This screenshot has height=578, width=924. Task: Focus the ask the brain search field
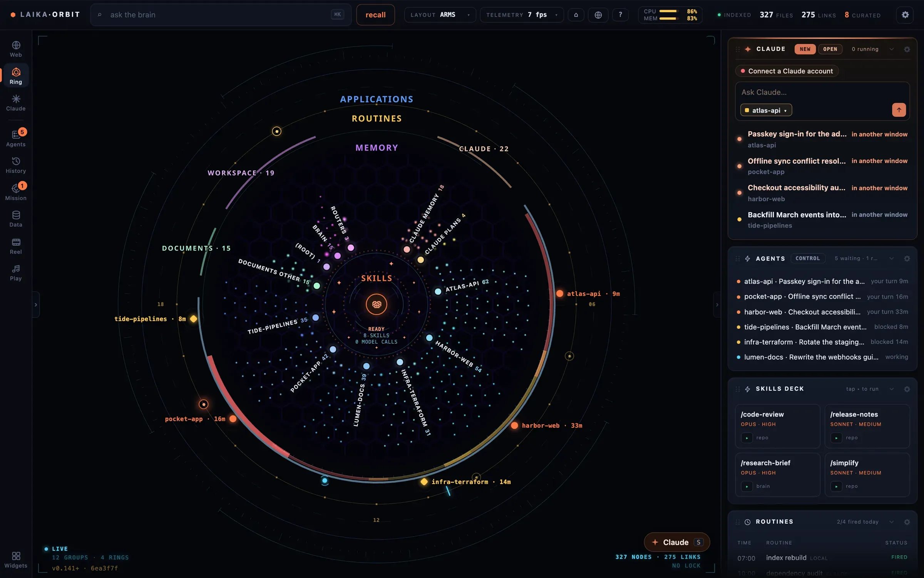(x=221, y=15)
